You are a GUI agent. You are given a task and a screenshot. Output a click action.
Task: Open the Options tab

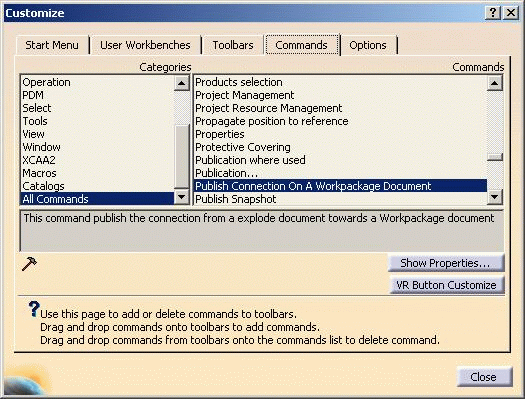tap(368, 45)
